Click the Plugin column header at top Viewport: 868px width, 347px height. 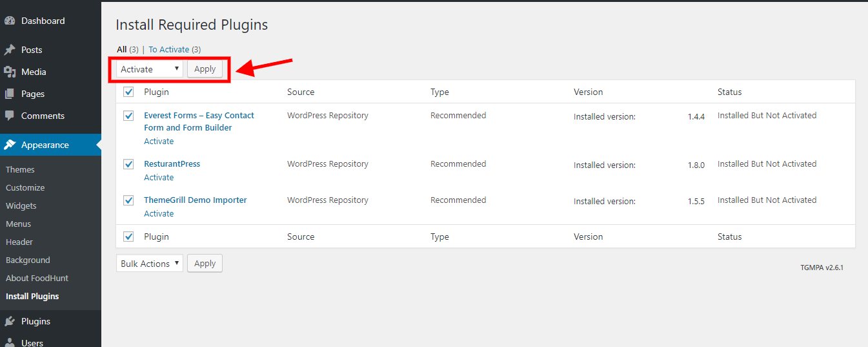(x=156, y=92)
